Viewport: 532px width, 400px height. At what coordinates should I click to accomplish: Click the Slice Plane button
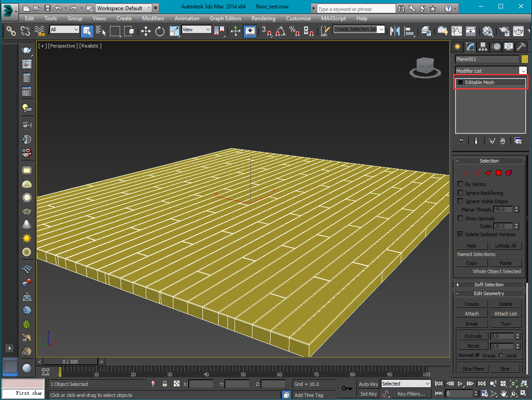[473, 369]
